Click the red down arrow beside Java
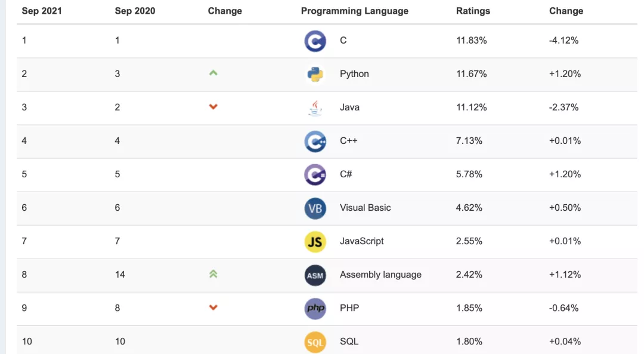 (213, 107)
